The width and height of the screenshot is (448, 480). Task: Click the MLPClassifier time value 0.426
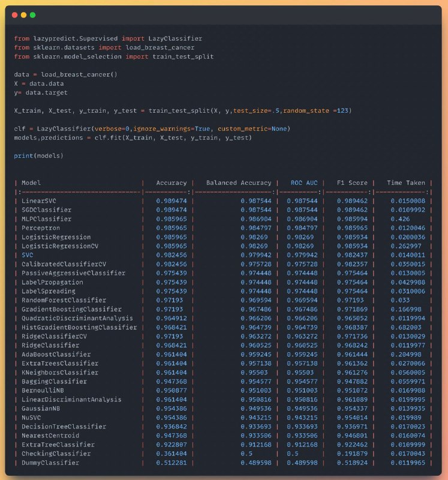tap(400, 219)
